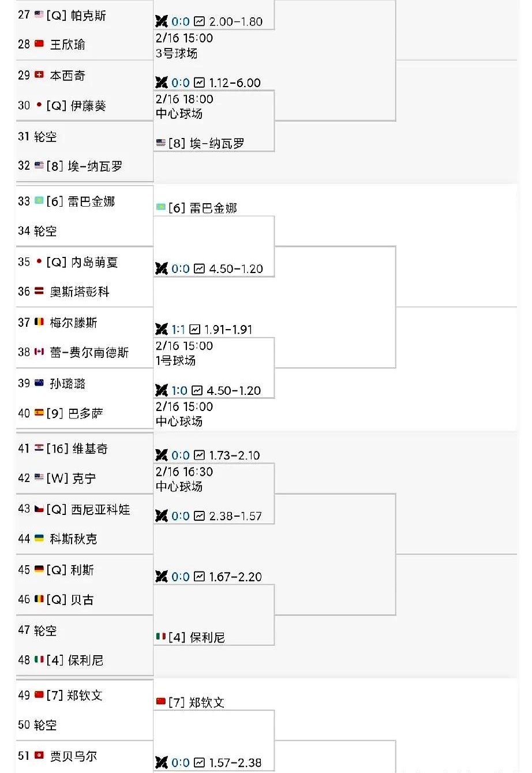This screenshot has width=532, height=773.
Task: Click the match icon beside odds 2.38-1.57
Action: pos(162,516)
